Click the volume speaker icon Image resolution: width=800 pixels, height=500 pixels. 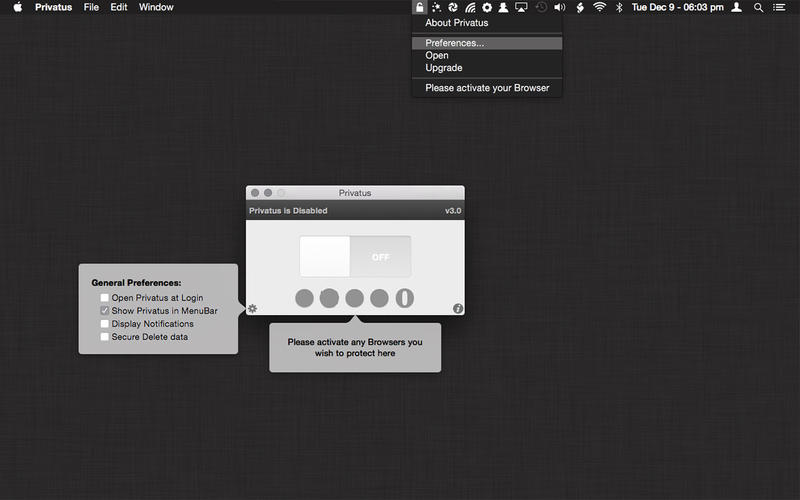click(560, 7)
